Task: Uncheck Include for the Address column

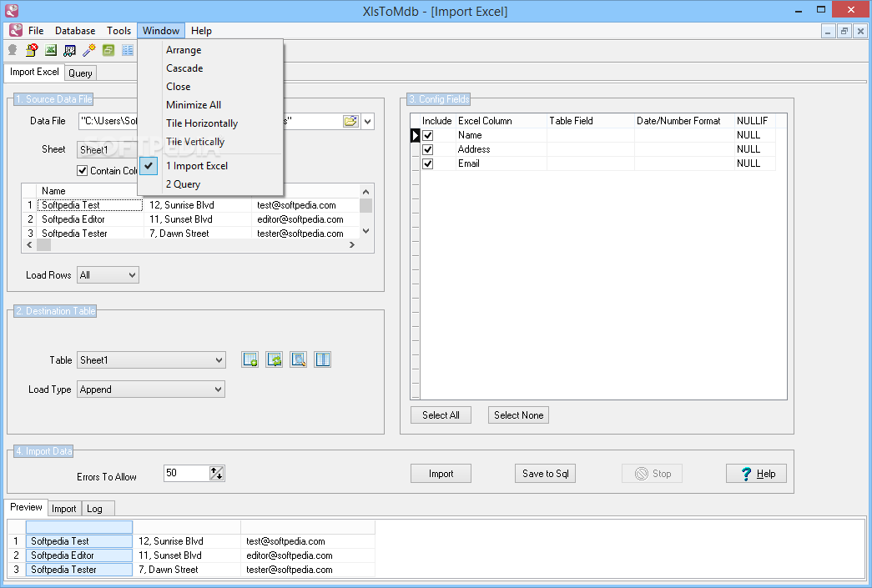Action: 428,149
